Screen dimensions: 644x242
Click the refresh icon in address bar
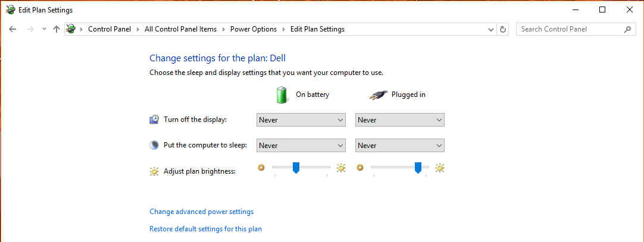click(x=503, y=29)
